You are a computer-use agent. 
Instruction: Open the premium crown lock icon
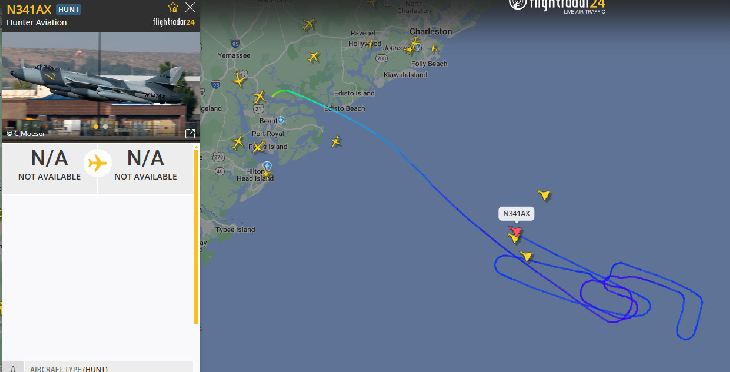click(173, 7)
